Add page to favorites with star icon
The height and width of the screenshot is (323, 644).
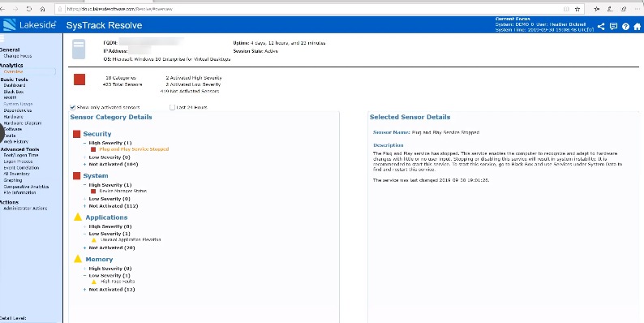(577, 9)
